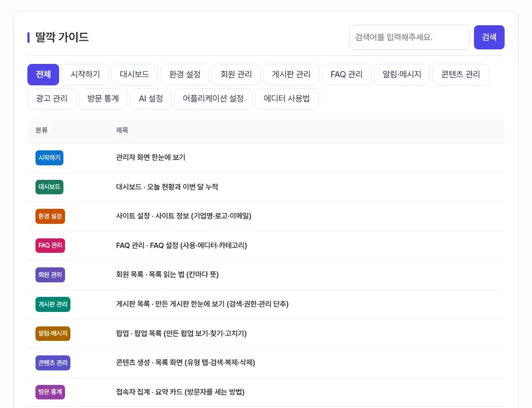Click the magenta 방문 통계 category badge

50,392
